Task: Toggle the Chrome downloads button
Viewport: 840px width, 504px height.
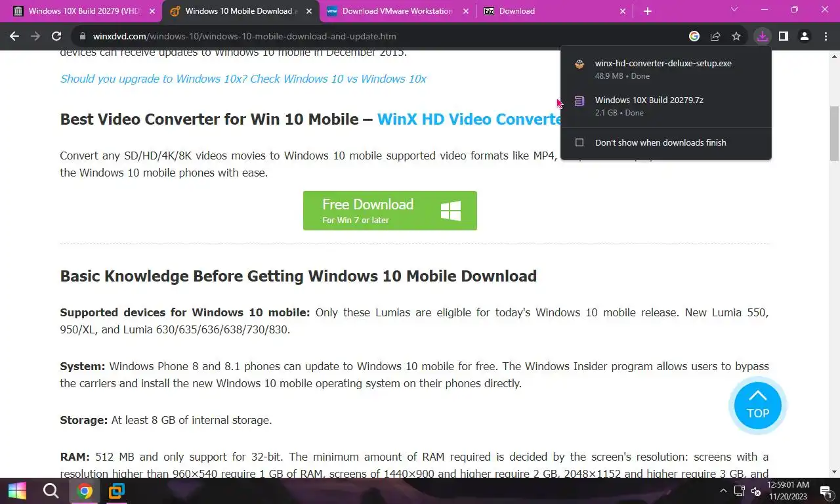Action: pos(762,36)
